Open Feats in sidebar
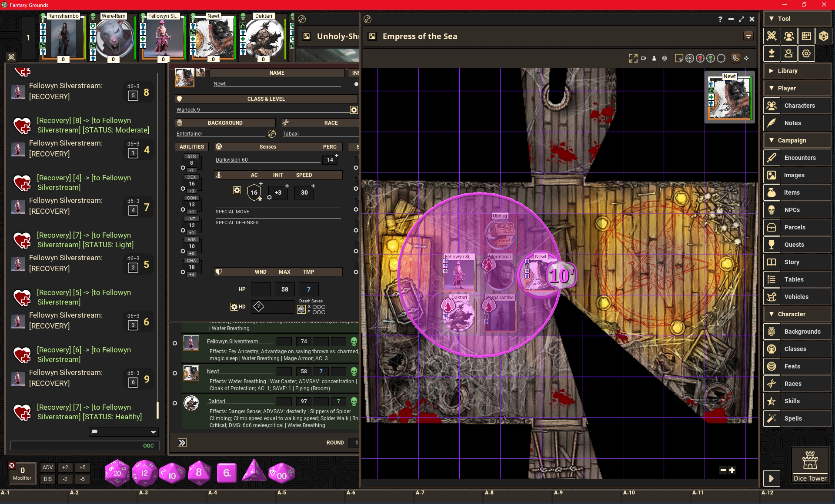This screenshot has height=504, width=835. [x=798, y=366]
